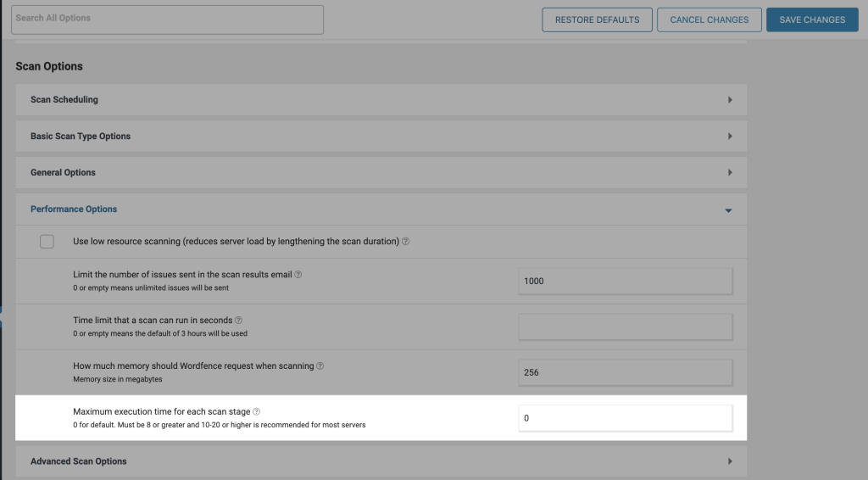Collapse the Performance Options section arrow

point(728,210)
